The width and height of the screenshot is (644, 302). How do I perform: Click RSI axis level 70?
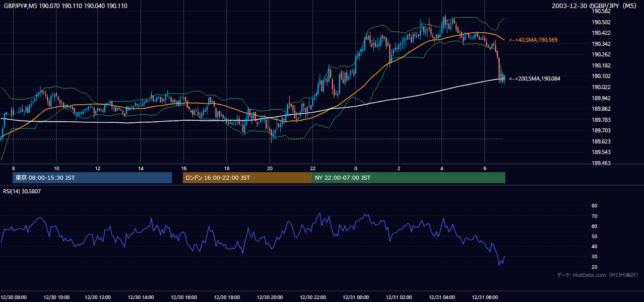tap(594, 216)
